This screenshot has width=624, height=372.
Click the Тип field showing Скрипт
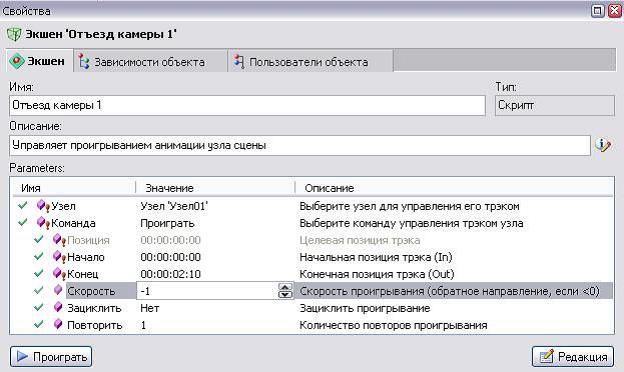click(554, 105)
